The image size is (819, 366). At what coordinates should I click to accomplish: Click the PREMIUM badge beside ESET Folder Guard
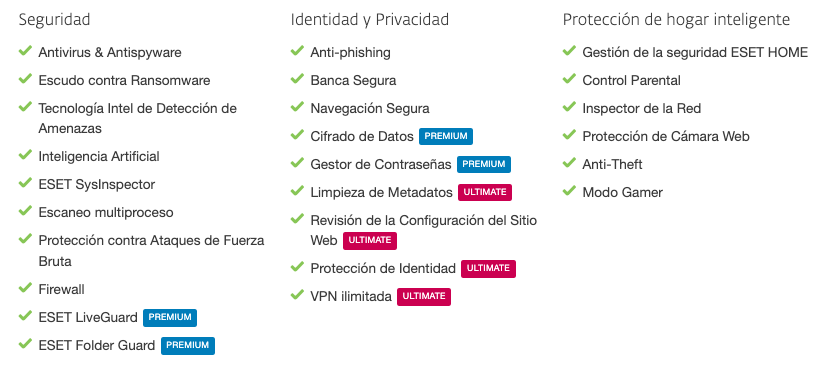pyautogui.click(x=188, y=346)
